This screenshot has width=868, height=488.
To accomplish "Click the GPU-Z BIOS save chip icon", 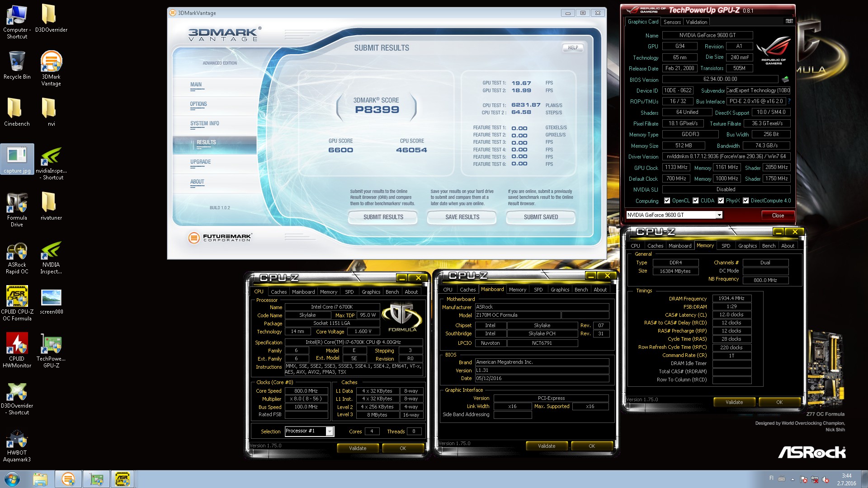I will tap(785, 80).
